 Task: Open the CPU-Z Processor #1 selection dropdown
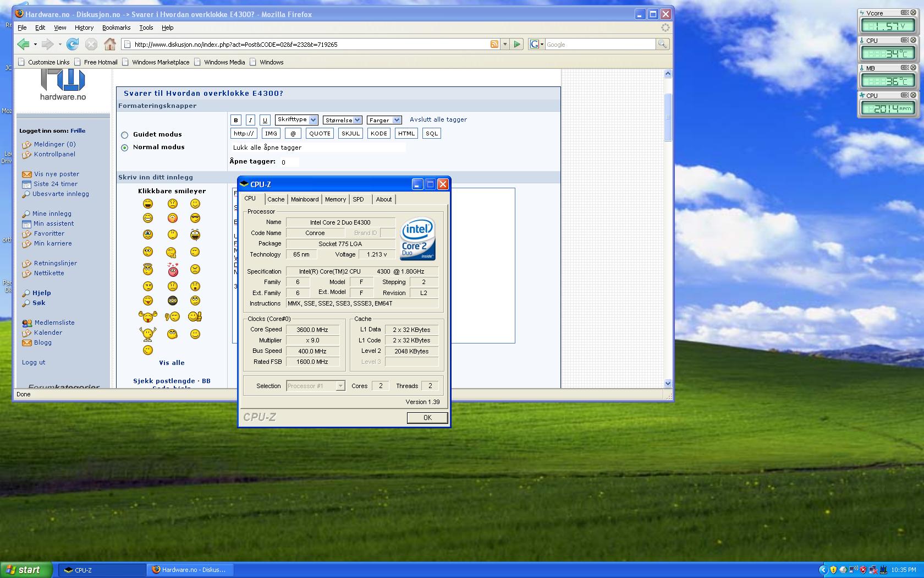316,386
